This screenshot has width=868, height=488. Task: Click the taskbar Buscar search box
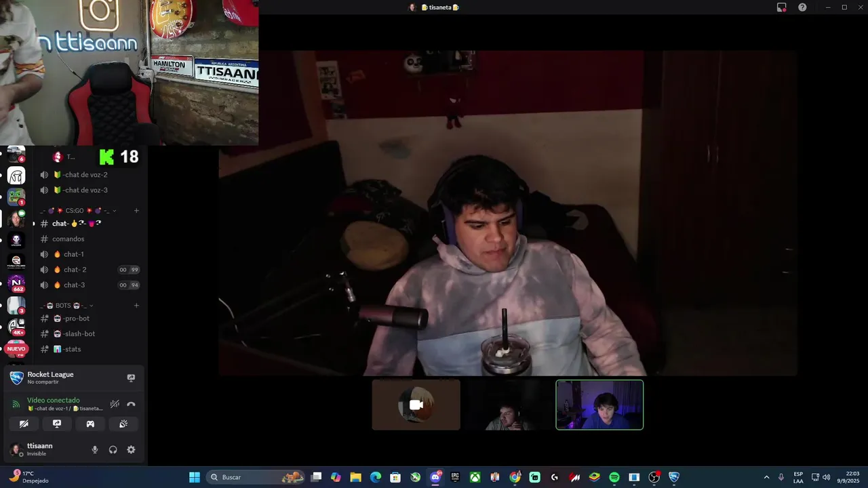(x=256, y=477)
